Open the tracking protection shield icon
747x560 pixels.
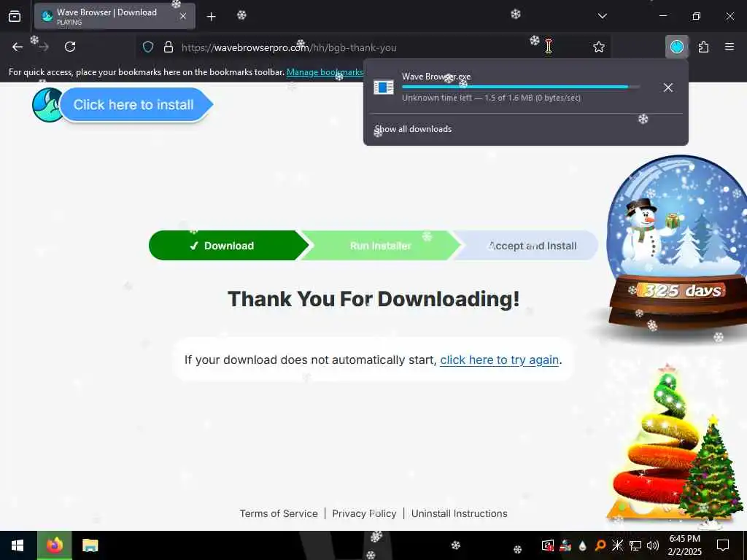(148, 47)
